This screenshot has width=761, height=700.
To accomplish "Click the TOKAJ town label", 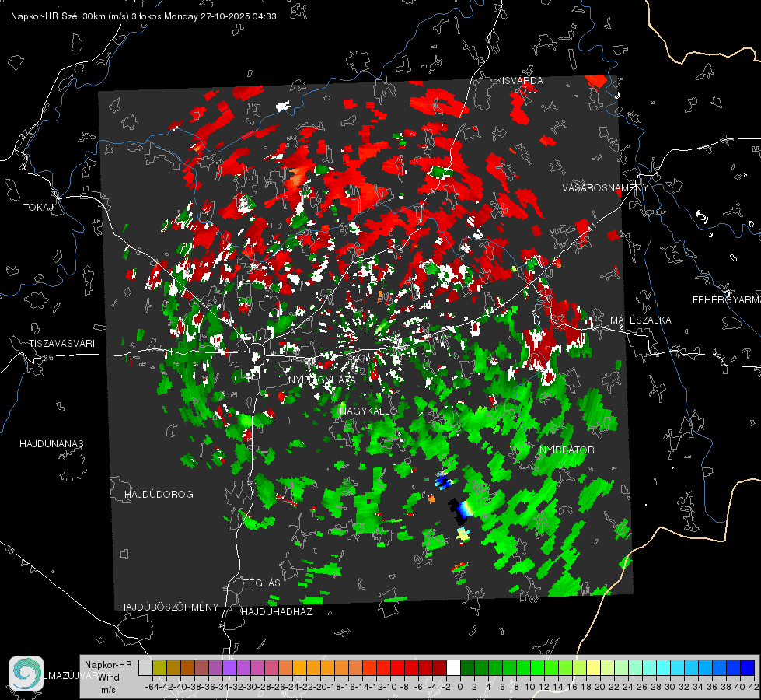I will 38,208.
